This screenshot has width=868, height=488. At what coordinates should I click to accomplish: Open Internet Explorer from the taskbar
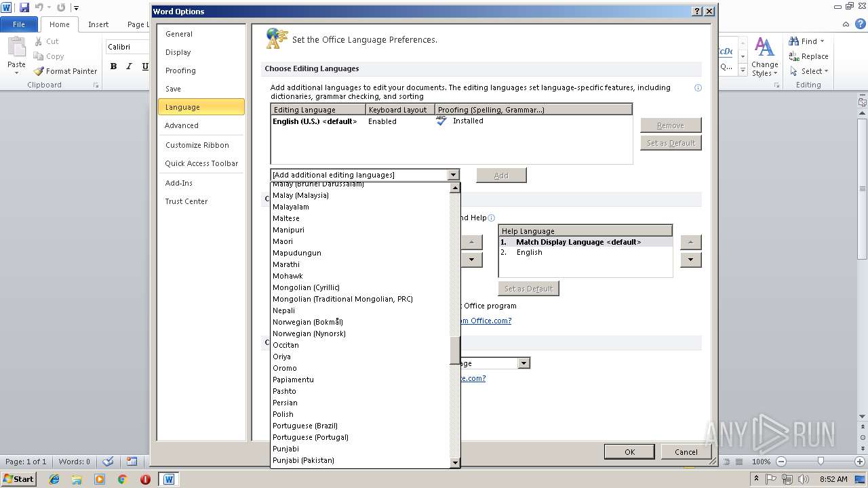tap(54, 479)
